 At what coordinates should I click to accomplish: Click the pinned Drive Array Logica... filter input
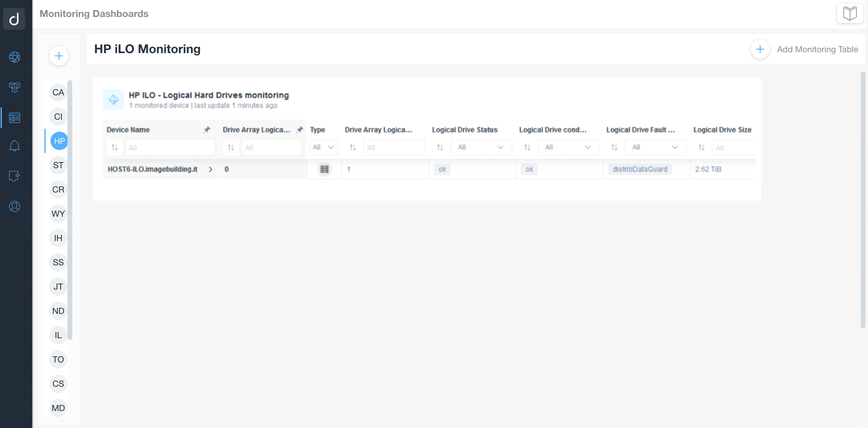(x=272, y=147)
